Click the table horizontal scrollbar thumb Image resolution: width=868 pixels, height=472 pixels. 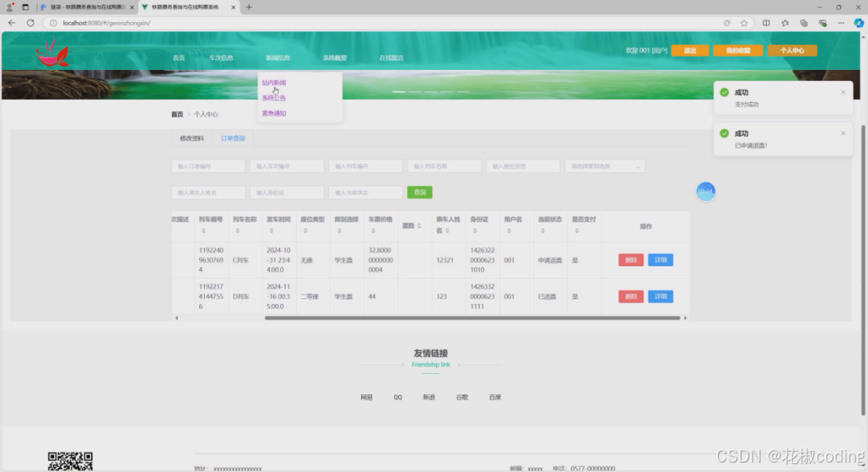[472, 318]
